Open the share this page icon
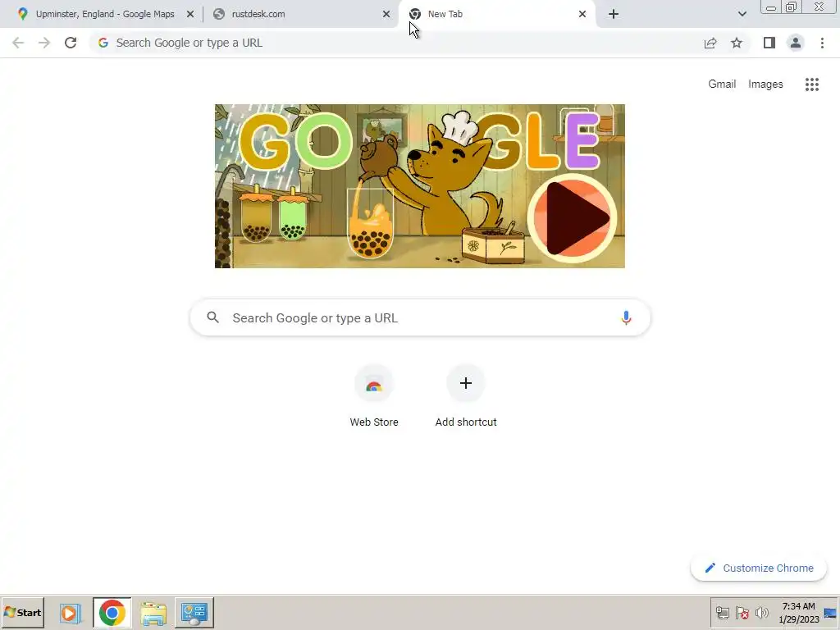Screen dimensions: 840x630 [x=710, y=43]
